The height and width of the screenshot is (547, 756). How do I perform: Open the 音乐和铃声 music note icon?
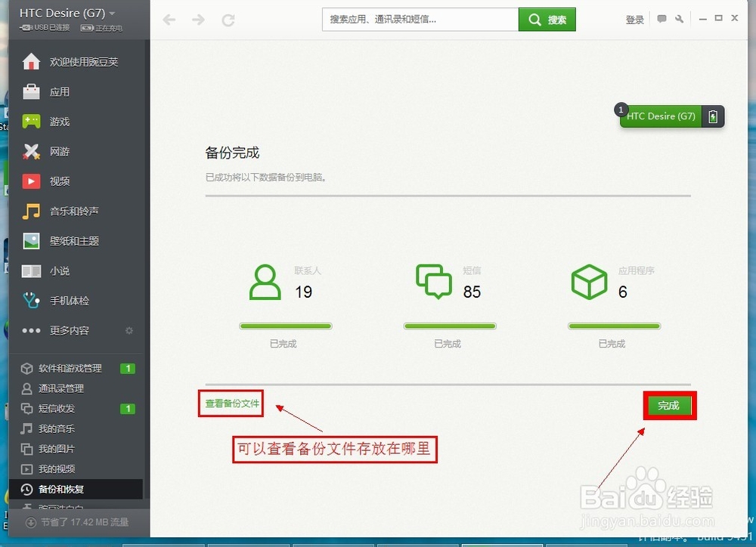coord(31,211)
